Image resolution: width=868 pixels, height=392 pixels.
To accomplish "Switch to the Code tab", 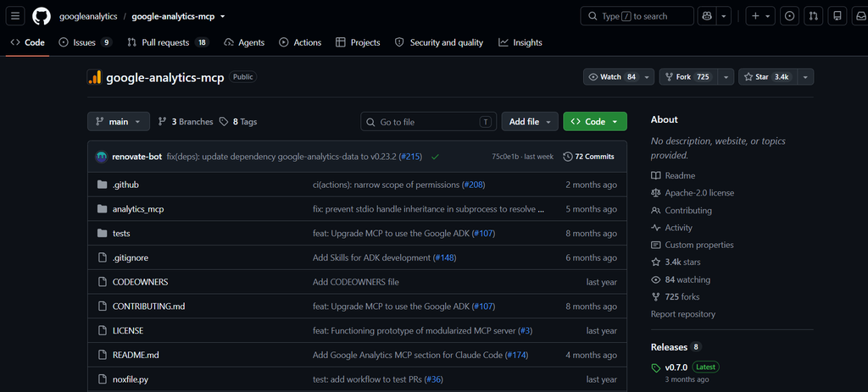I will tap(28, 42).
